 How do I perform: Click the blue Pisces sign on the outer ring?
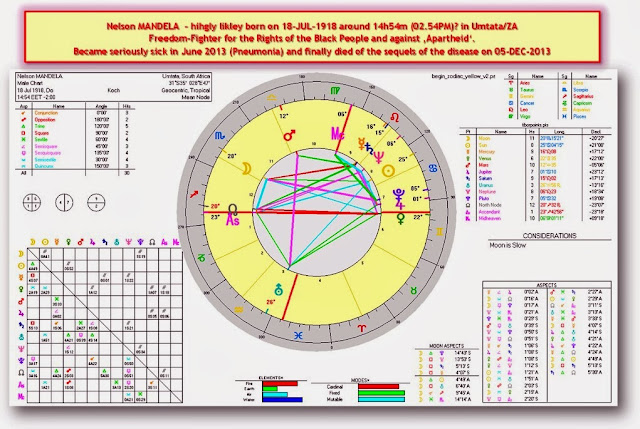tap(298, 336)
